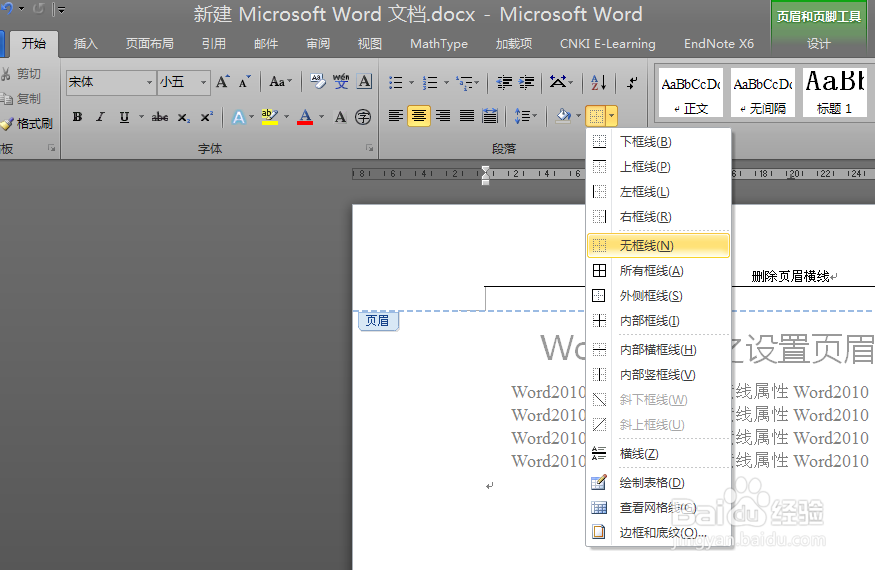Image resolution: width=875 pixels, height=570 pixels.
Task: Expand the underline style dropdown arrow
Action: click(x=141, y=117)
